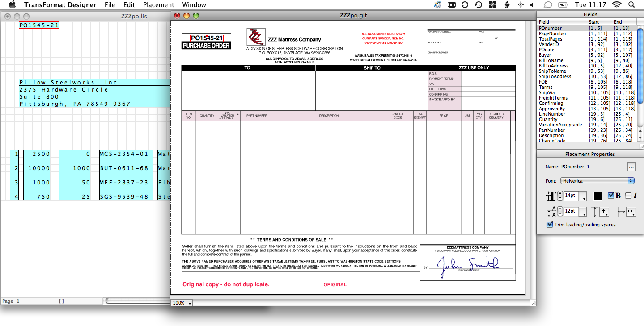
Task: Select PO1545-21 text in ZZZpo.lis window
Action: (39, 25)
